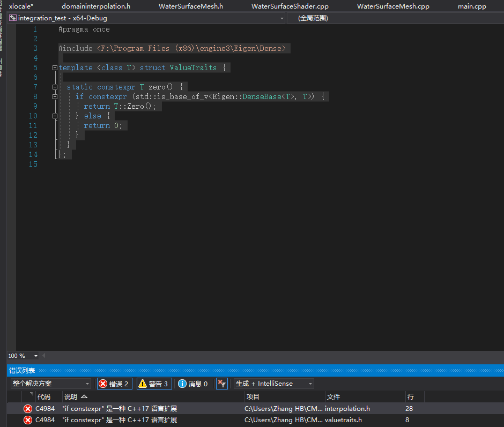504x427 pixels.
Task: Click the #pragma once text on line 1
Action: [x=84, y=29]
